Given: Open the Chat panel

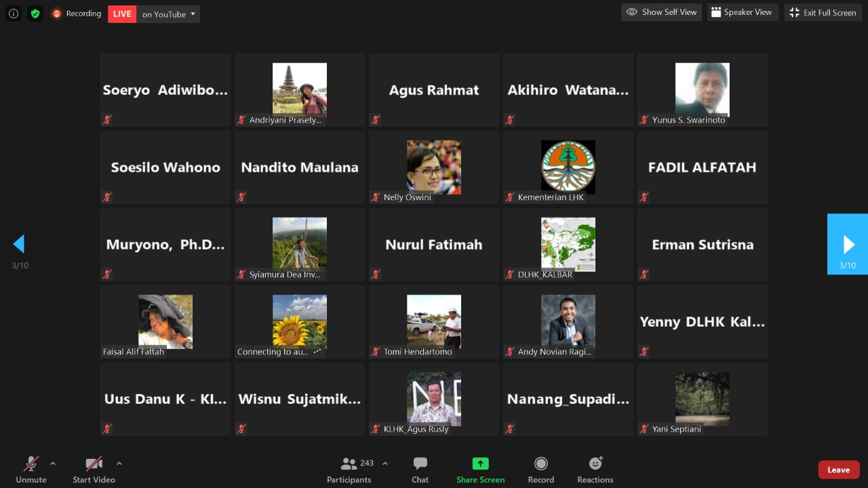Looking at the screenshot, I should [420, 470].
